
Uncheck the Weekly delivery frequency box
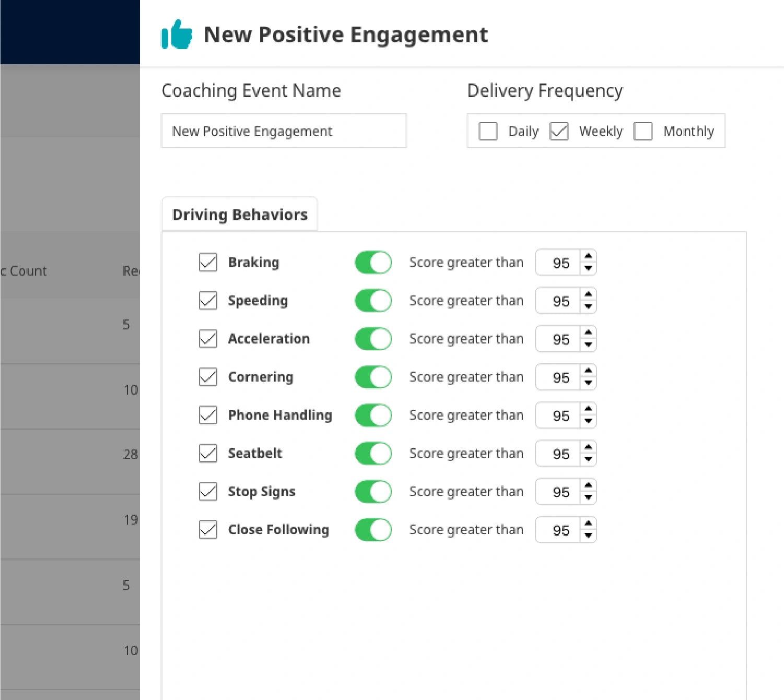click(559, 131)
